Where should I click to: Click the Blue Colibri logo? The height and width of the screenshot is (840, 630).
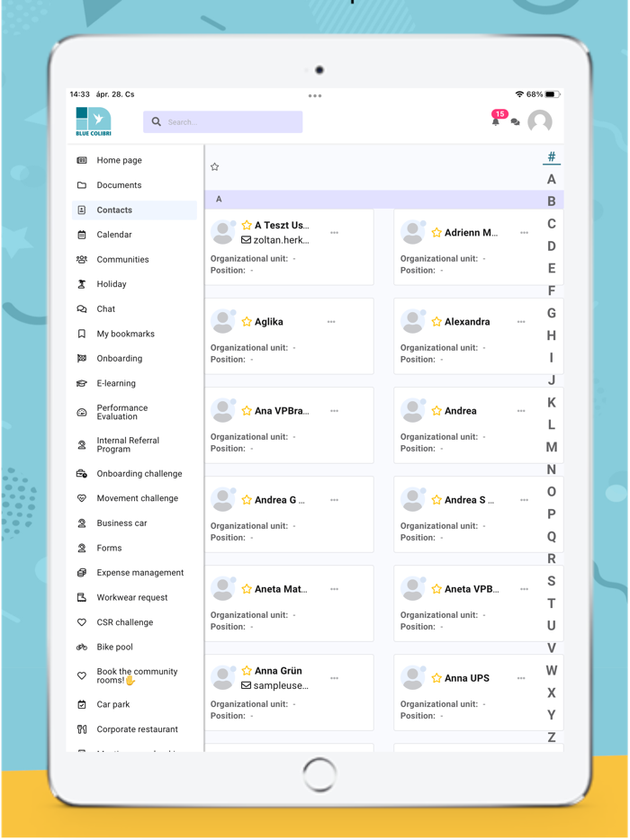coord(94,121)
